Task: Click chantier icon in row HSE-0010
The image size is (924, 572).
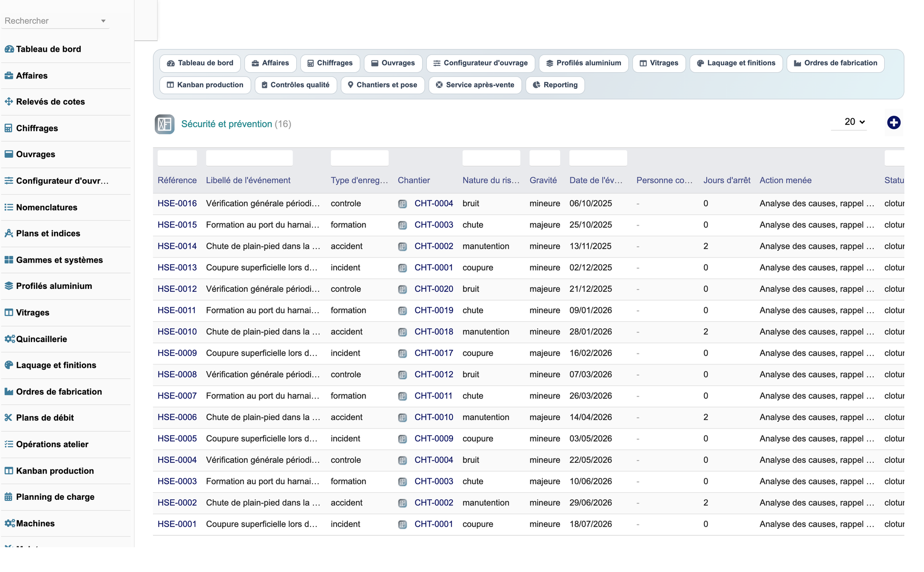Action: 402,332
